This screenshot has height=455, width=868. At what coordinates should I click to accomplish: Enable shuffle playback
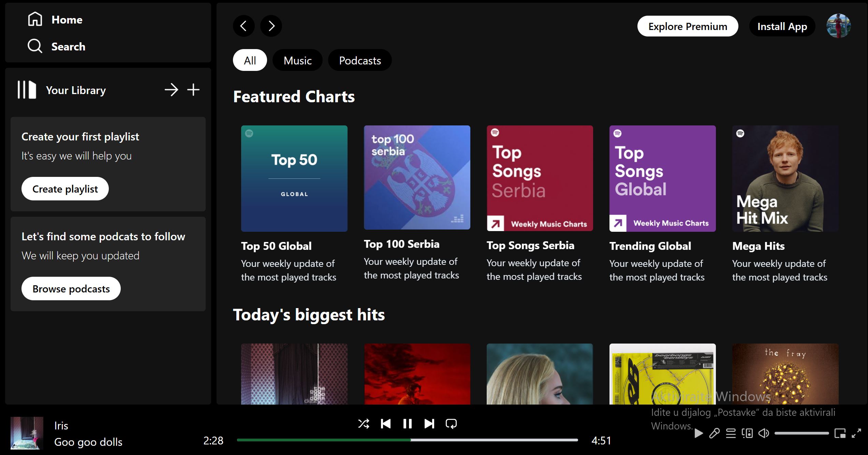[364, 424]
